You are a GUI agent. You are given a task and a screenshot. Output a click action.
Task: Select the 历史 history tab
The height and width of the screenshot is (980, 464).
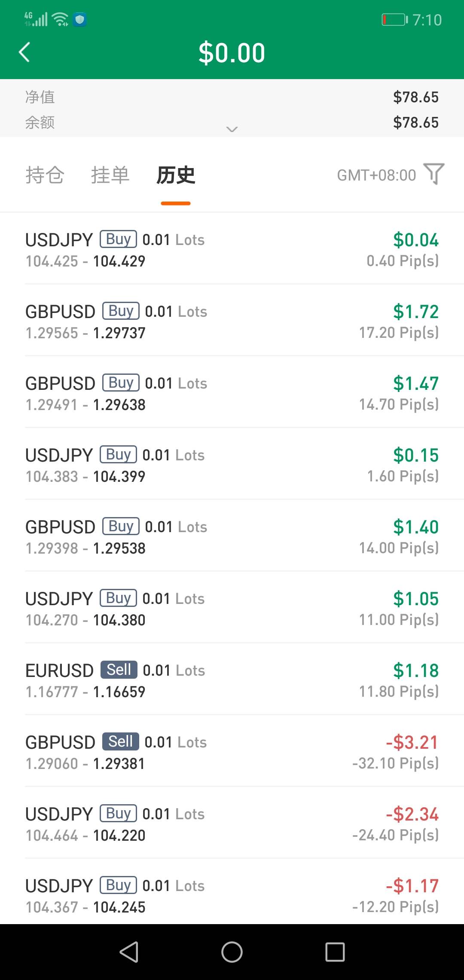[176, 175]
